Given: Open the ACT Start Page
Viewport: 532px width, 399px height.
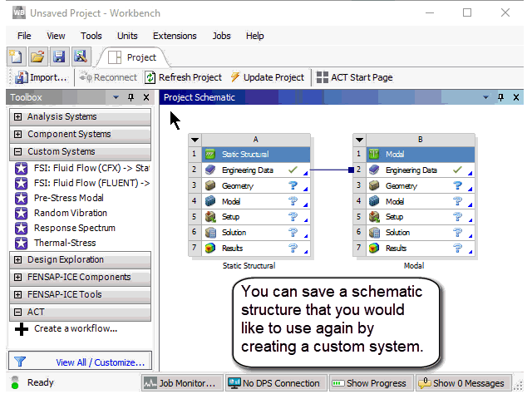Looking at the screenshot, I should (x=354, y=77).
